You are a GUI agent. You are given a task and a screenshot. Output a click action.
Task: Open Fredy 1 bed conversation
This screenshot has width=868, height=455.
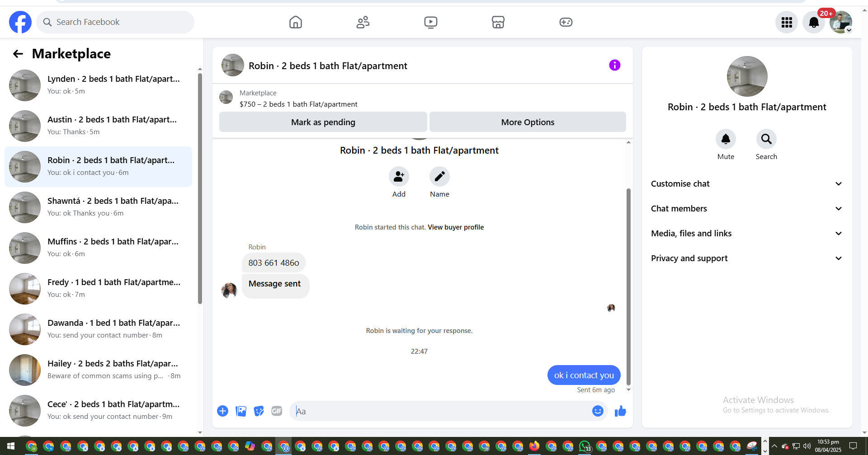pos(98,289)
